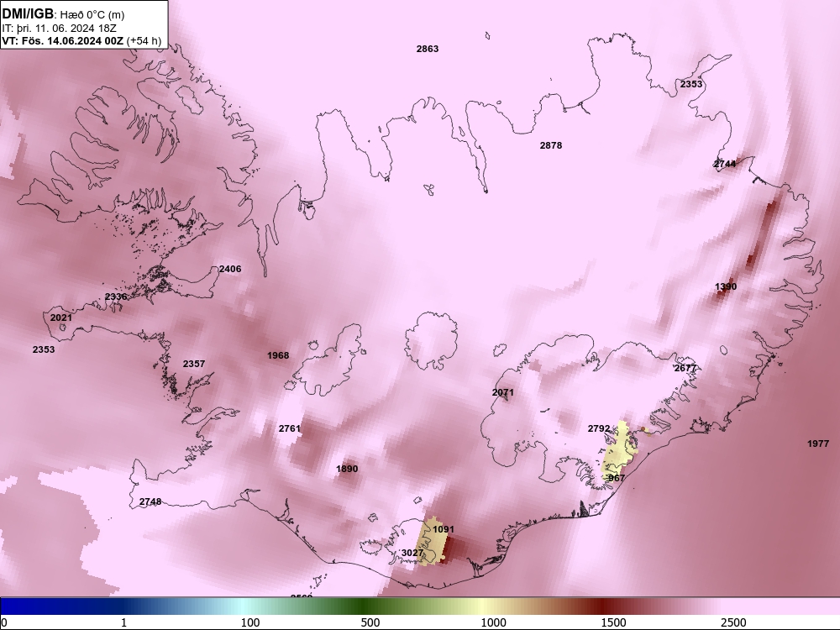
Task: Click the initial time line reading 18Z
Action: 59,29
